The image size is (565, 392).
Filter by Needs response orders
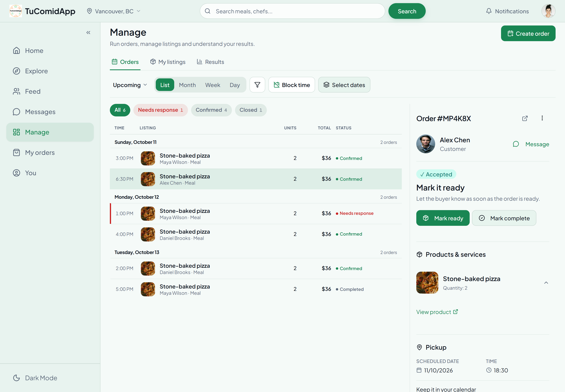click(160, 110)
